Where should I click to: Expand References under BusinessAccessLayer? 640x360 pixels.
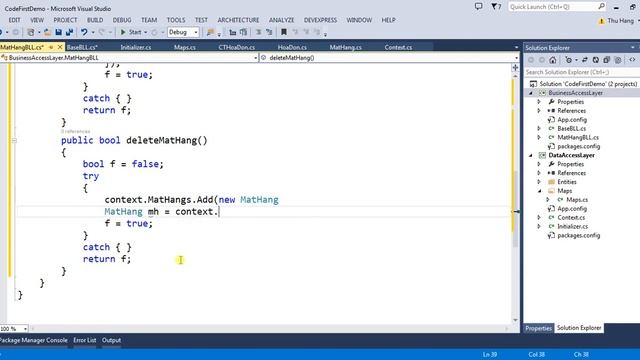coord(539,111)
